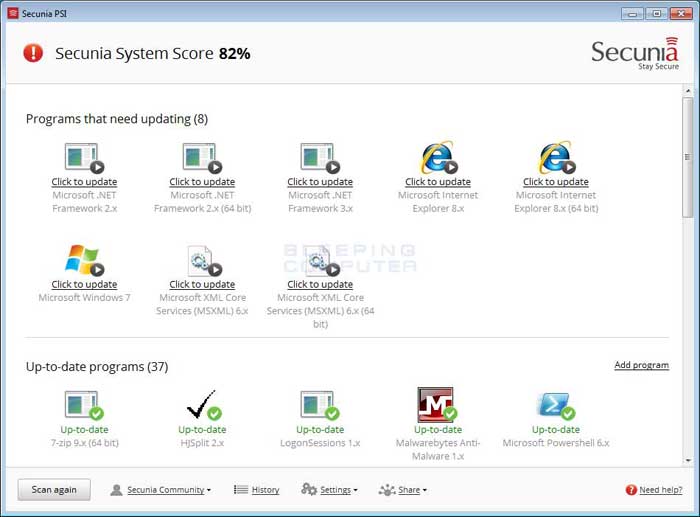Open the Secunia Community dropdown
Image resolution: width=700 pixels, height=517 pixels.
161,490
